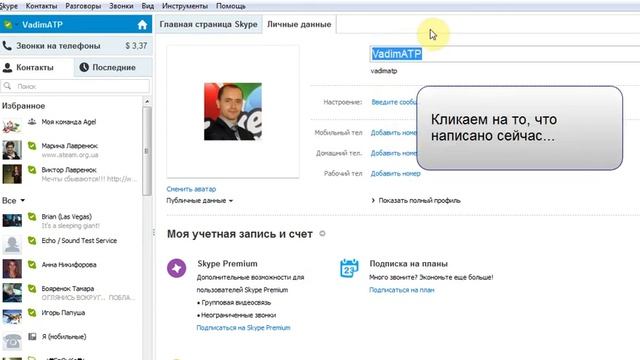
Task: Open Виктор Лавренюк avatar thumbnail
Action: coord(12,174)
